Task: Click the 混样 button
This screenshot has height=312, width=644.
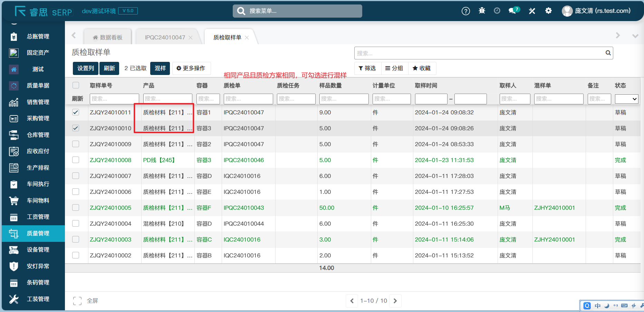Action: tap(160, 68)
